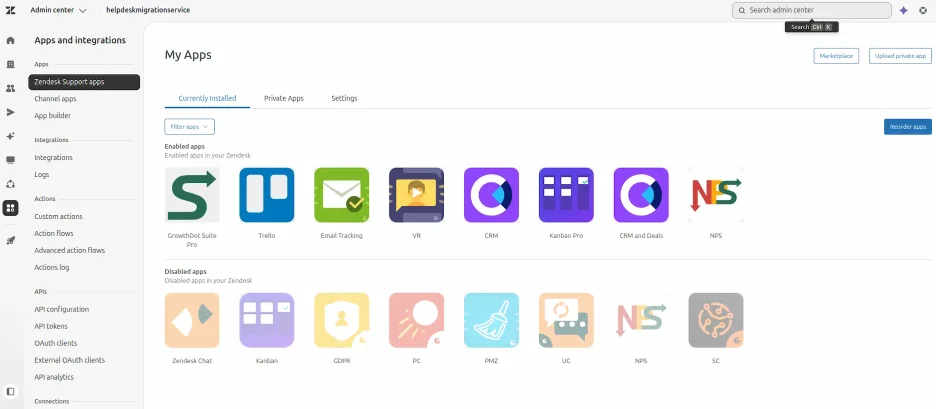Image resolution: width=936 pixels, height=409 pixels.
Task: Click the purple sparkle AI icon
Action: click(903, 10)
